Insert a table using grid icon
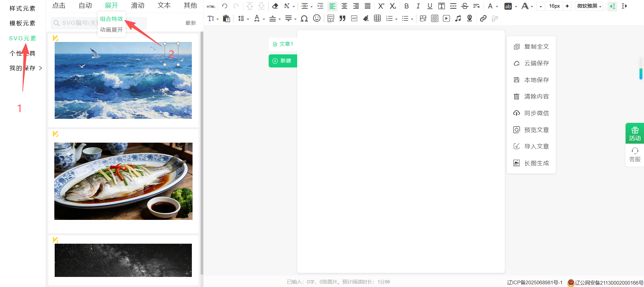 [x=377, y=18]
